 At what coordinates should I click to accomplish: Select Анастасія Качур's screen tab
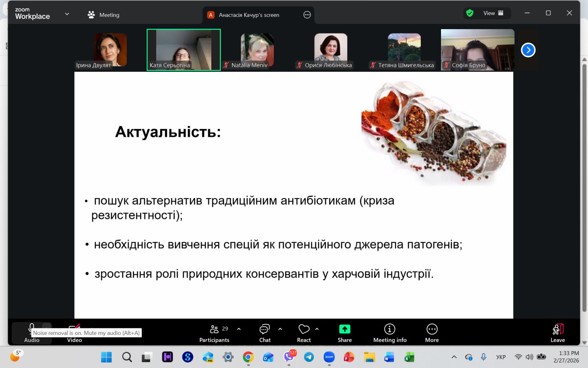click(249, 15)
